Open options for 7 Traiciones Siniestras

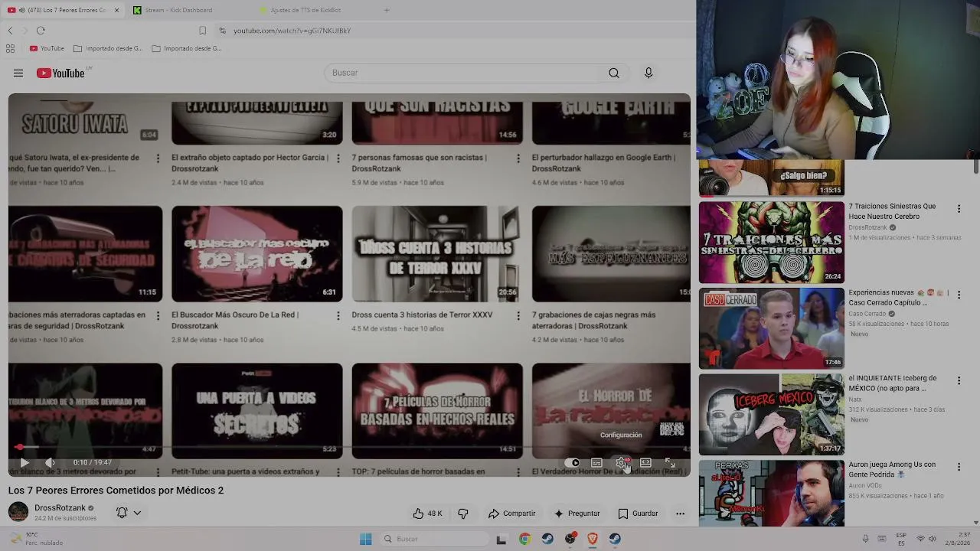[959, 208]
